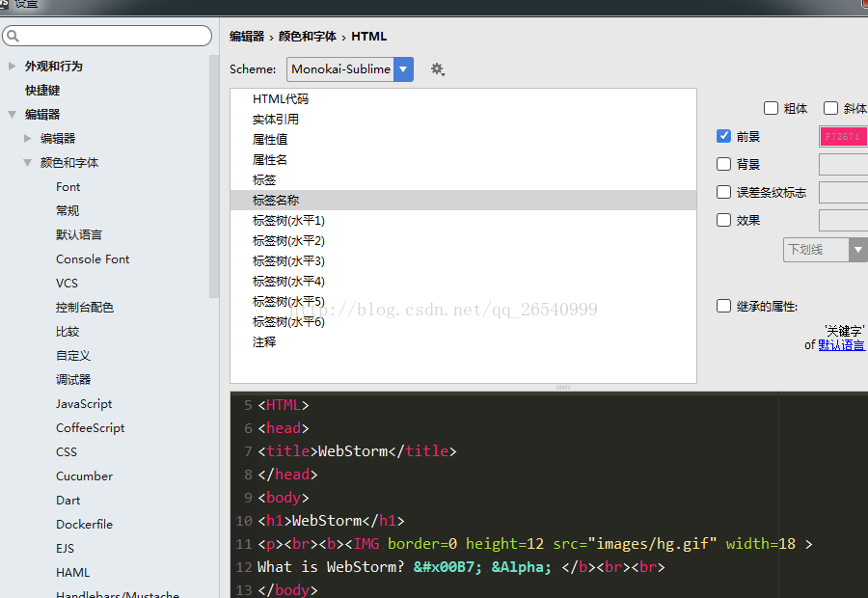Enable the 斜体 checkbox

click(830, 108)
